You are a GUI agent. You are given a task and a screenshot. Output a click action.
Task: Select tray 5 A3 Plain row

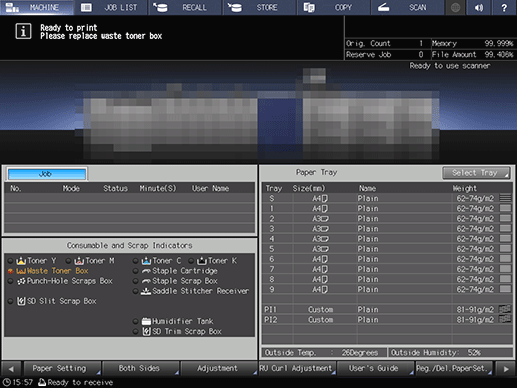pyautogui.click(x=387, y=249)
